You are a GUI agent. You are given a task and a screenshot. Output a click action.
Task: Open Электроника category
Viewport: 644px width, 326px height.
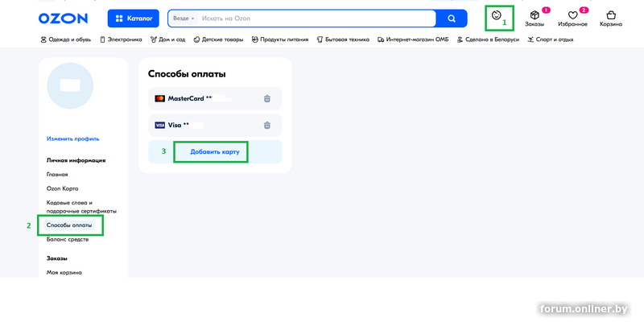tap(122, 39)
